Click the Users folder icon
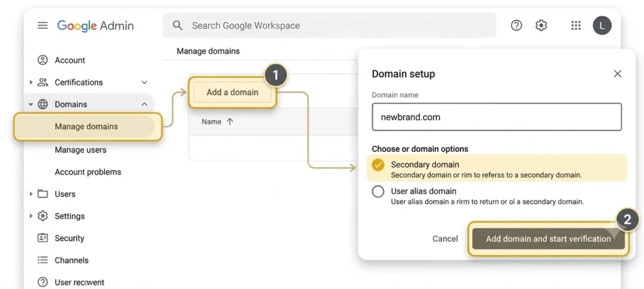Image resolution: width=644 pixels, height=289 pixels. pyautogui.click(x=43, y=194)
